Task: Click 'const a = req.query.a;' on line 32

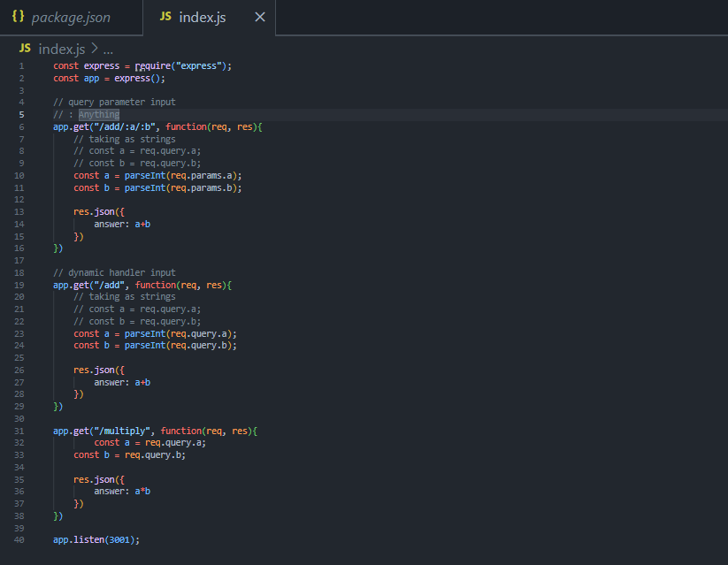Action: pos(150,443)
